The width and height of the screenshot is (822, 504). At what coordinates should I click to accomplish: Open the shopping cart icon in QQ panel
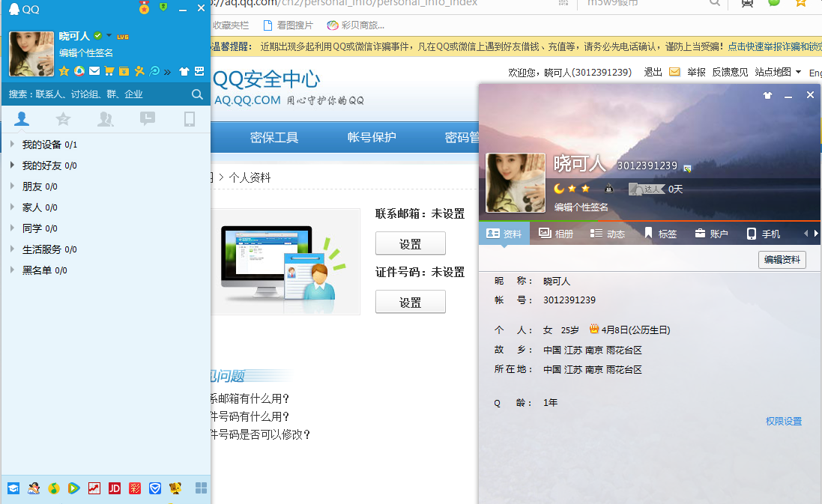[x=109, y=70]
